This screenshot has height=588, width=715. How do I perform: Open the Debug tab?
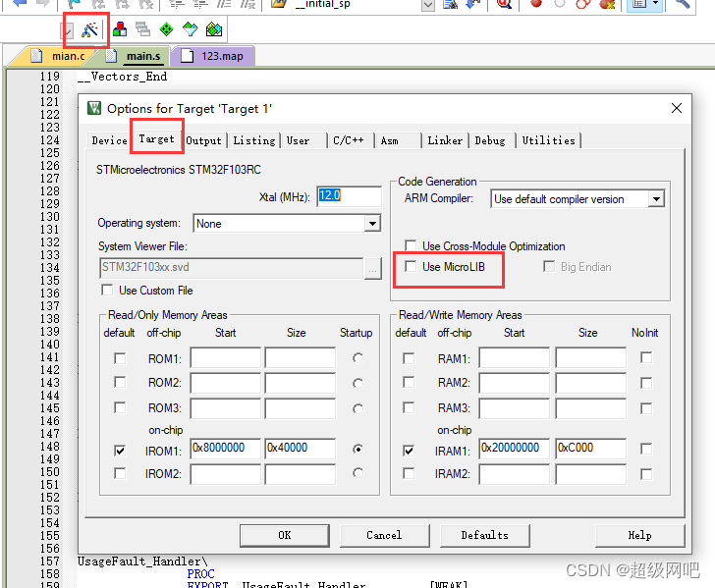pos(490,140)
